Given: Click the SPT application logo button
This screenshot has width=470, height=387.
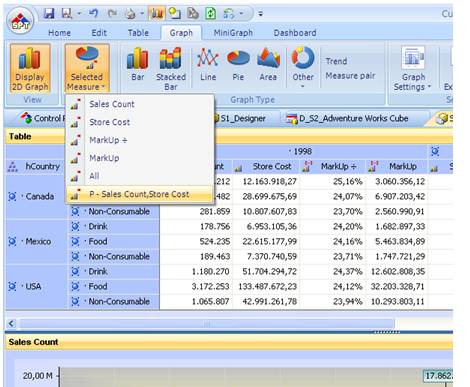Looking at the screenshot, I should pos(20,21).
